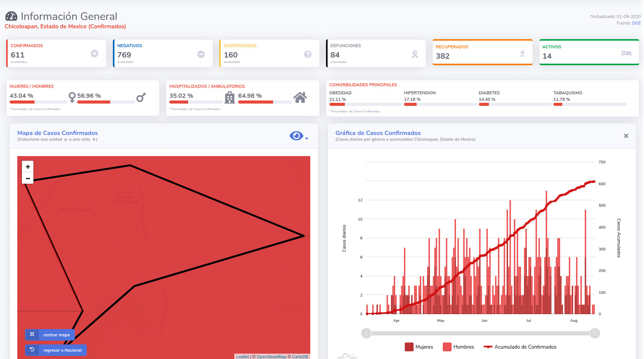Click the dashboard gauge icon beside Información General
Screen dimensions: 644x359
point(11,16)
